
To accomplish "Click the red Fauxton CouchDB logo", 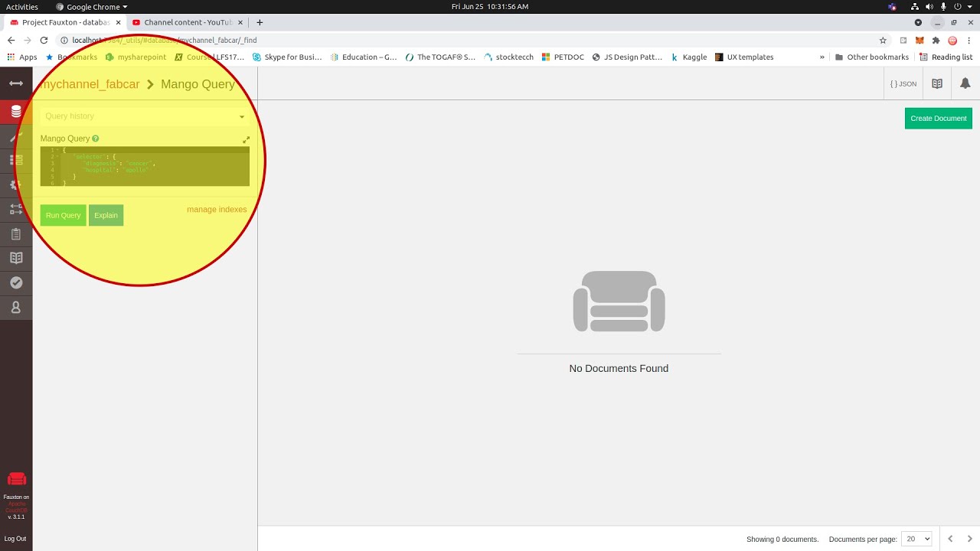I will tap(16, 480).
